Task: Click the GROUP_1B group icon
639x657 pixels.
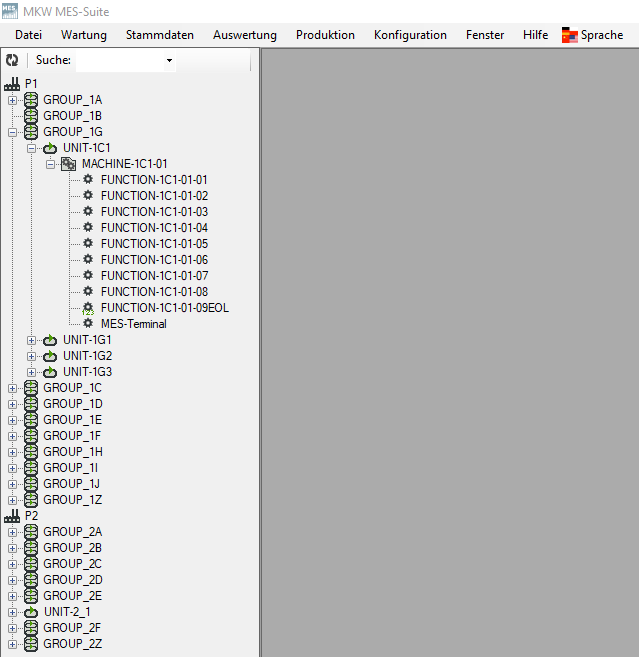Action: pos(31,116)
